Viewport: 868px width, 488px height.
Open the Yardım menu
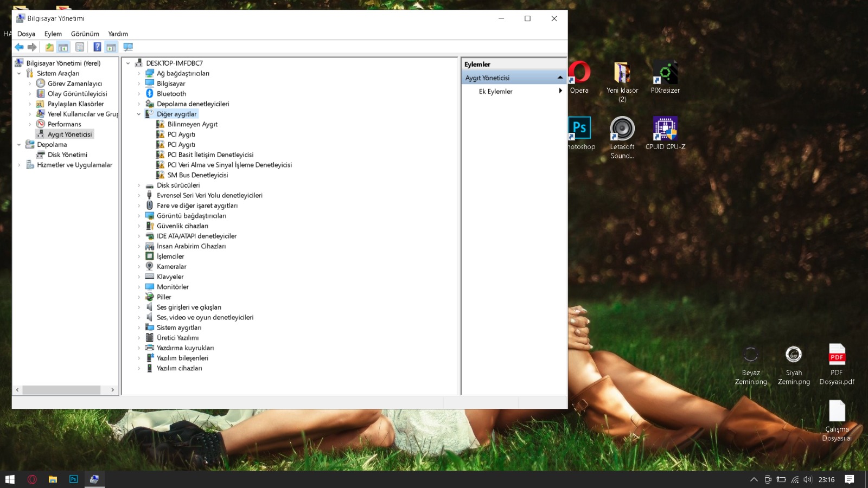(x=118, y=34)
